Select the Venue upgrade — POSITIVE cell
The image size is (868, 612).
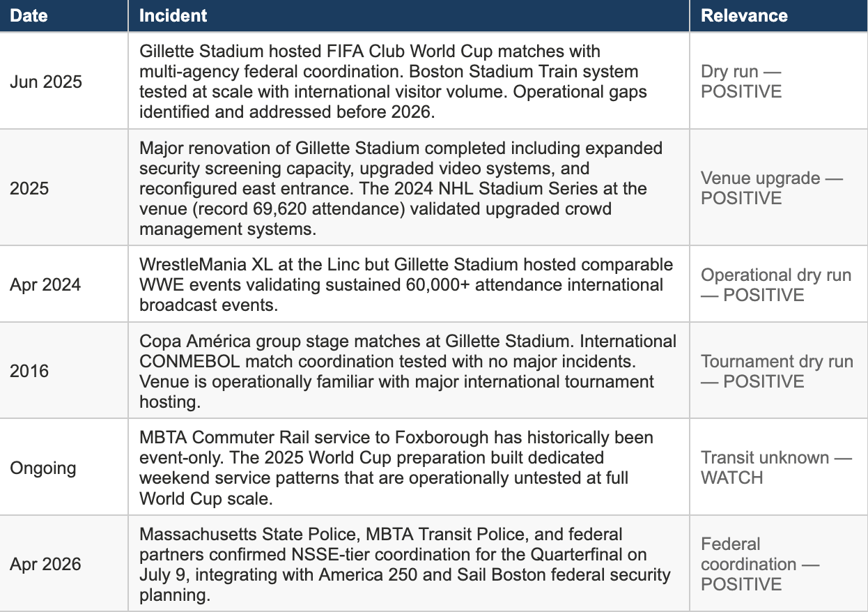tap(779, 188)
